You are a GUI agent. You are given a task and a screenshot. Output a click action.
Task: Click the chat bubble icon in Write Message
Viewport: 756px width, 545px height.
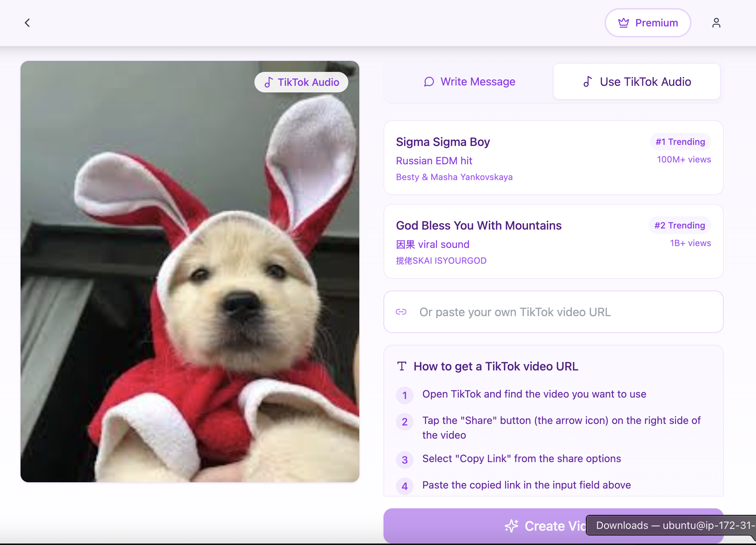pyautogui.click(x=429, y=81)
